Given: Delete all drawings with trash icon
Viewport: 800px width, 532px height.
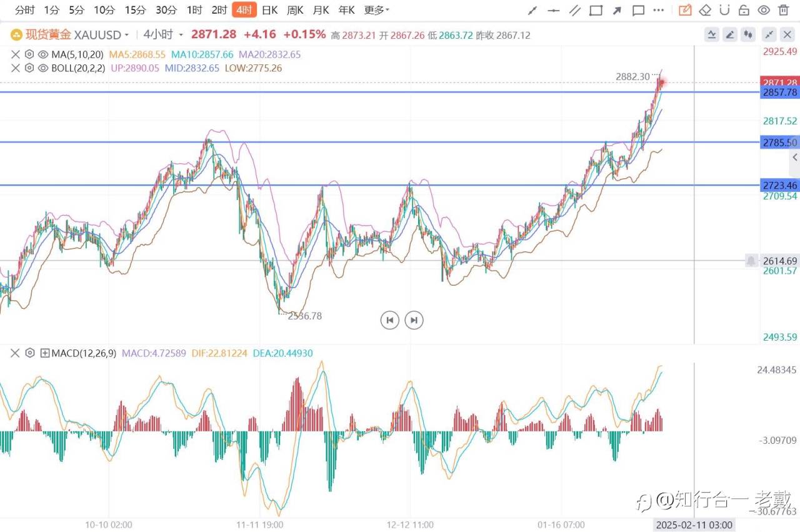Looking at the screenshot, I should click(x=783, y=10).
